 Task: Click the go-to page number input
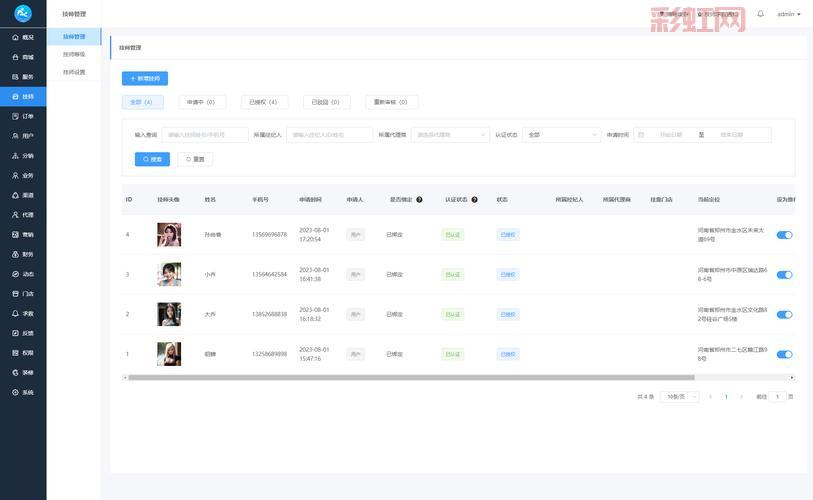[777, 397]
